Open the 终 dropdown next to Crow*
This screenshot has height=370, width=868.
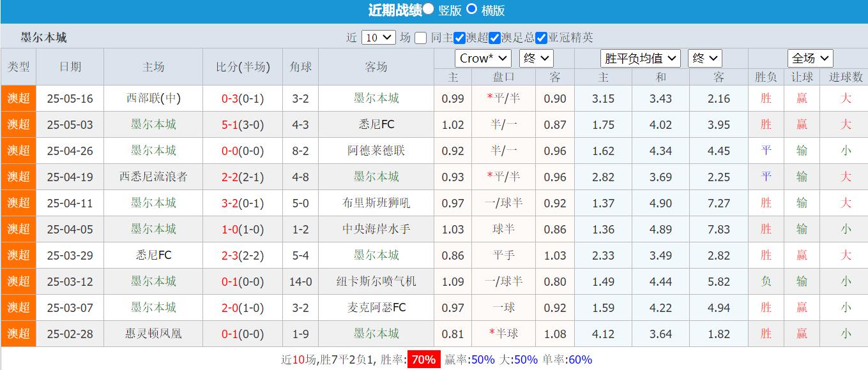coord(535,58)
